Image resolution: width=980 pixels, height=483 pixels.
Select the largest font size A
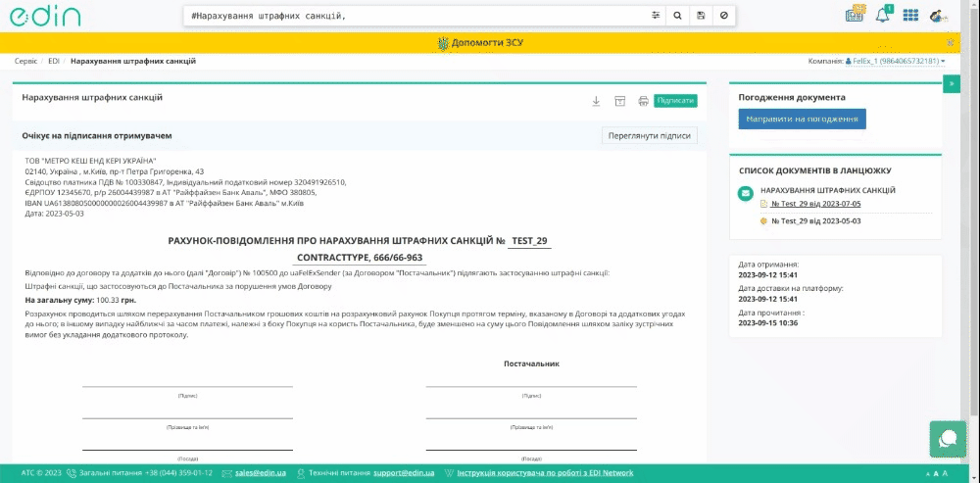pos(945,473)
